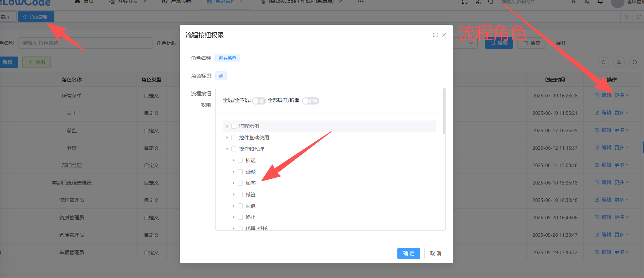Switch to the 角色管理 tab
Screen dimensions: 644x278
click(36, 17)
